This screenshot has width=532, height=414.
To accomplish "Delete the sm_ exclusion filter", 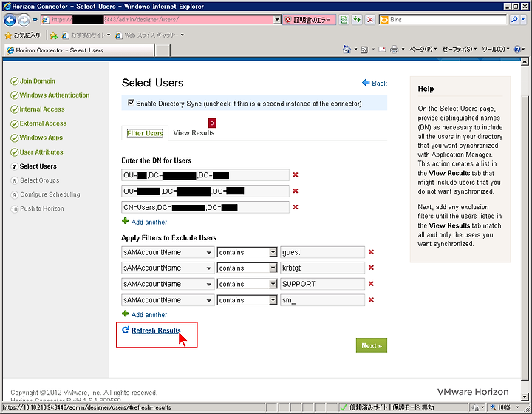I will [371, 300].
